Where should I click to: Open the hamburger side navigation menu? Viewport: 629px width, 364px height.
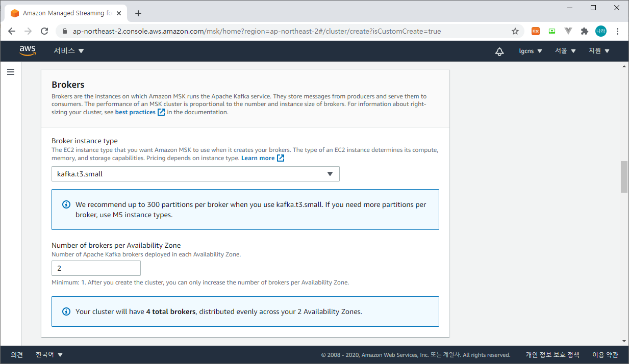tap(11, 72)
